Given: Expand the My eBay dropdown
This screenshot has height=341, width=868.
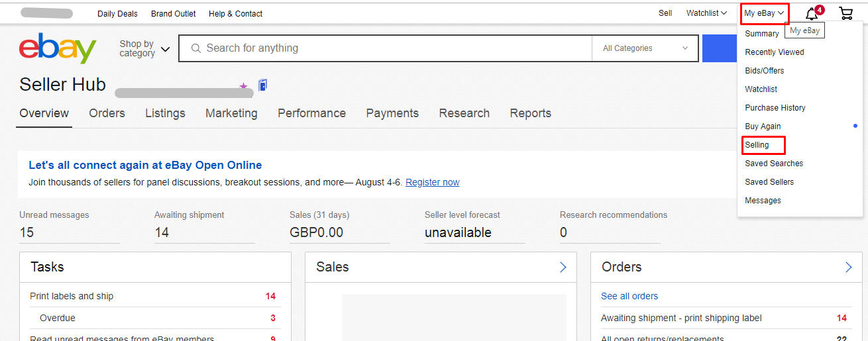Looking at the screenshot, I should pyautogui.click(x=764, y=13).
